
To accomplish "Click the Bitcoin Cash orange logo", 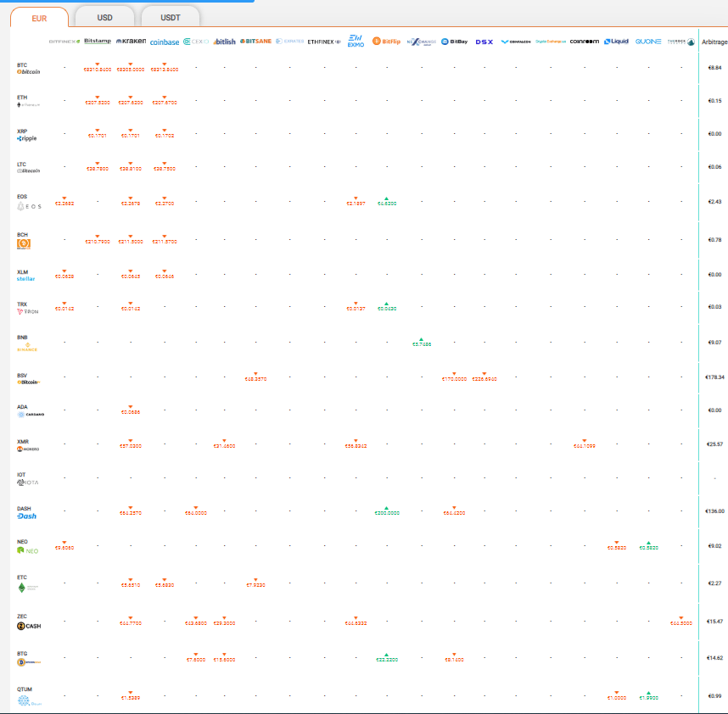I will click(24, 243).
